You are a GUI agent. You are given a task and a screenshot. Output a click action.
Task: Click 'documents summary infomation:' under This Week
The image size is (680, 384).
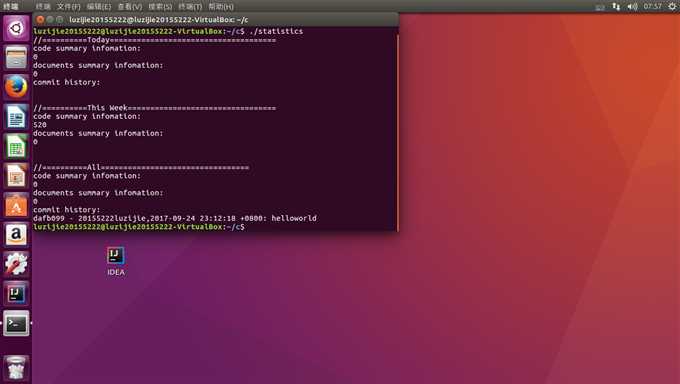click(98, 134)
